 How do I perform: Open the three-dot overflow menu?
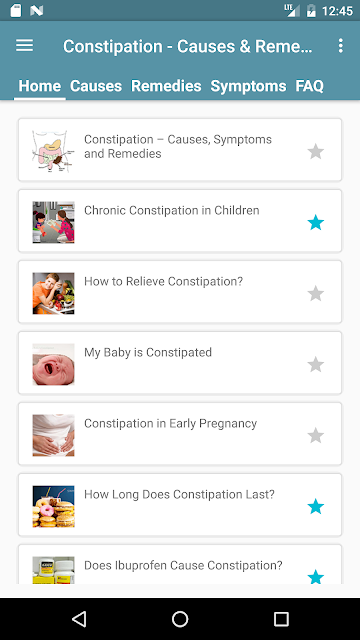tap(340, 45)
